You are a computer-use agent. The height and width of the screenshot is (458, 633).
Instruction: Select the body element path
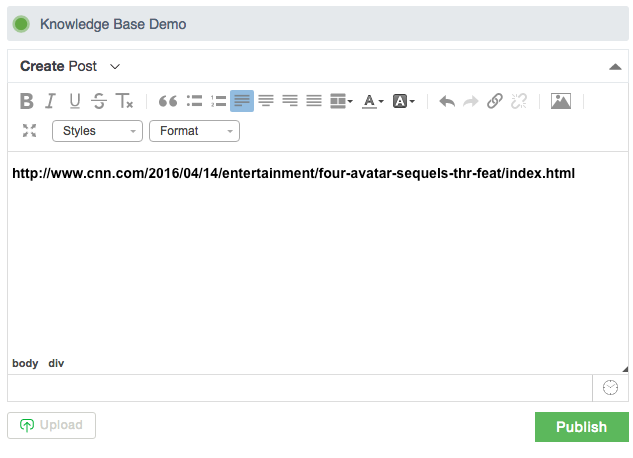tap(25, 363)
